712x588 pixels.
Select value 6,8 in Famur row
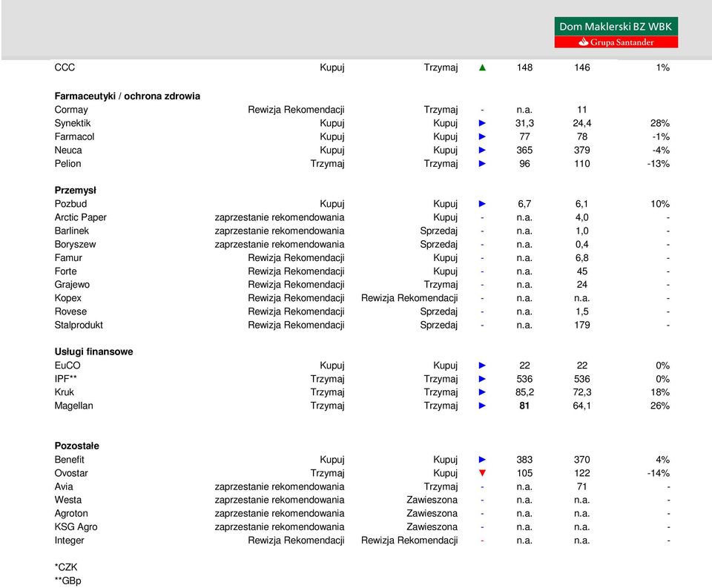tap(581, 258)
